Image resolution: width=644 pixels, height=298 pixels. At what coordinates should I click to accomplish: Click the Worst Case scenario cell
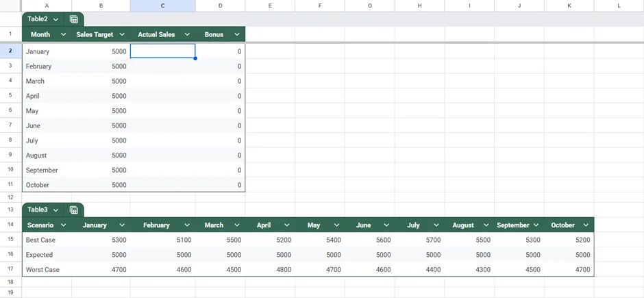[47, 269]
